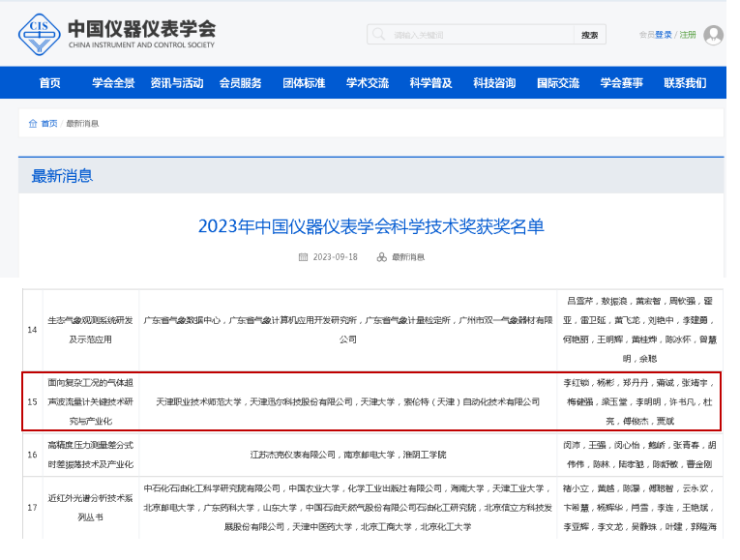
Task: Click project name 面向复杂工况的气体超声波流量计
Action: (90, 401)
